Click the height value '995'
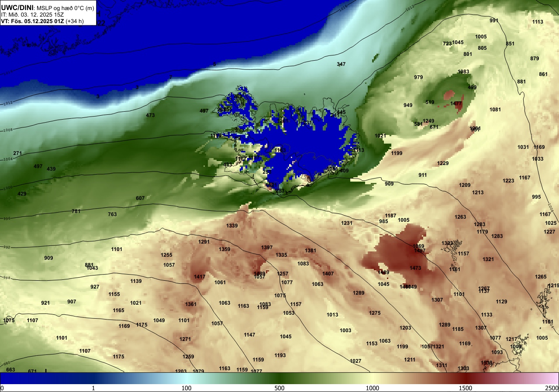The height and width of the screenshot is (392, 559). 536,197
